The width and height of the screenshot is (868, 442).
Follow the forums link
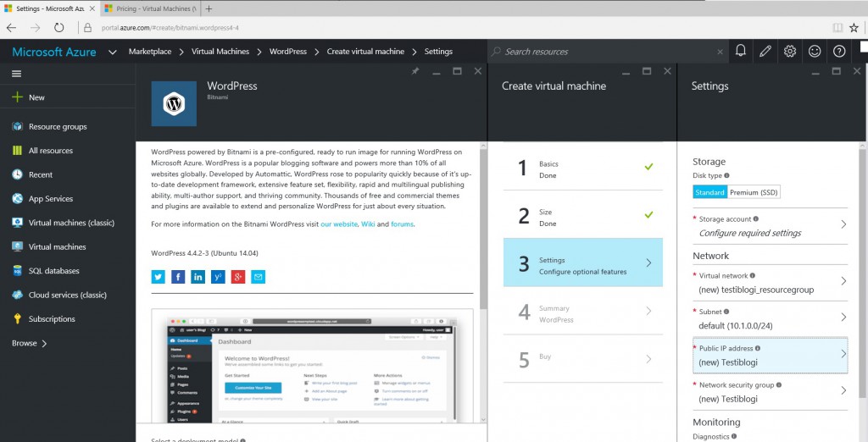402,224
